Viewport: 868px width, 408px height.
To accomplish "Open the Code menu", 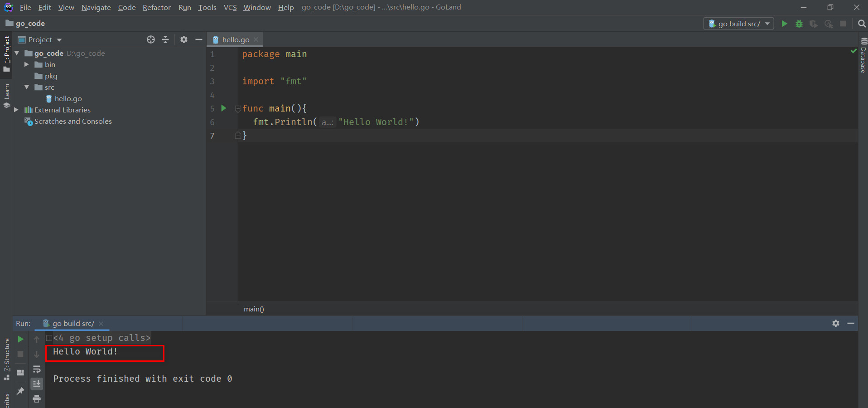I will (127, 7).
